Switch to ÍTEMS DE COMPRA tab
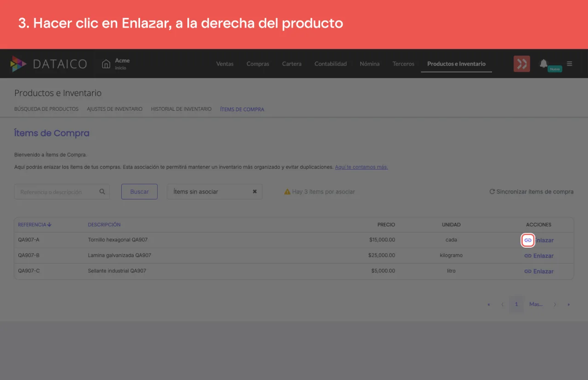Viewport: 588px width, 380px height. 242,109
